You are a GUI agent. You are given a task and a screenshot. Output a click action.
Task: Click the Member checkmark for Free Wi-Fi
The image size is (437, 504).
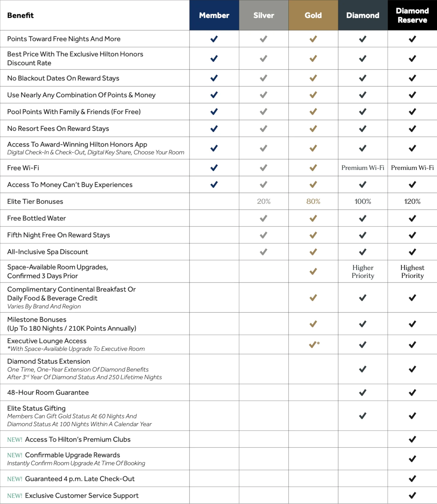click(x=214, y=168)
